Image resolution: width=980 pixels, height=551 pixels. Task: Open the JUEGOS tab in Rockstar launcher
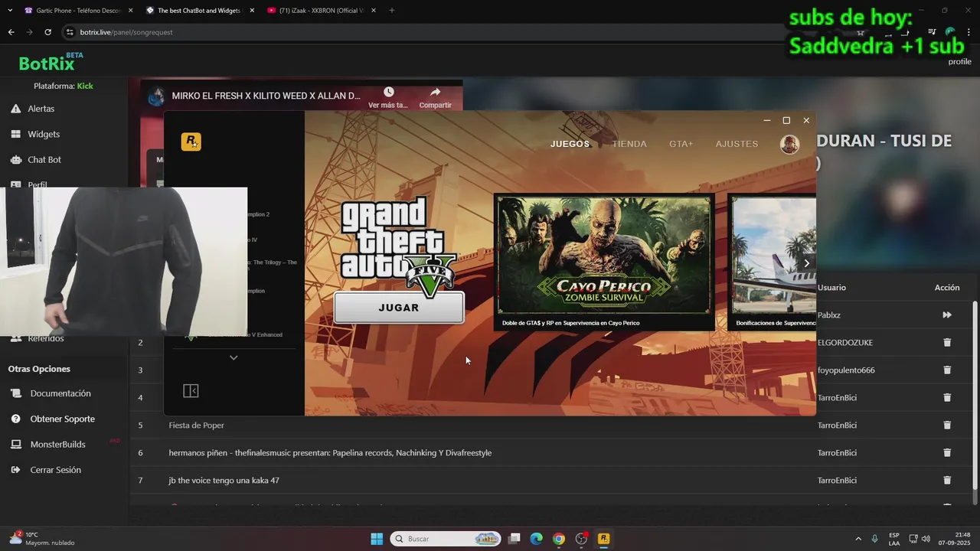[570, 144]
